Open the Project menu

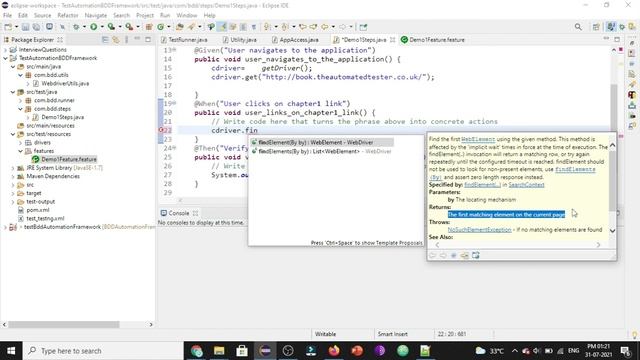coord(145,16)
